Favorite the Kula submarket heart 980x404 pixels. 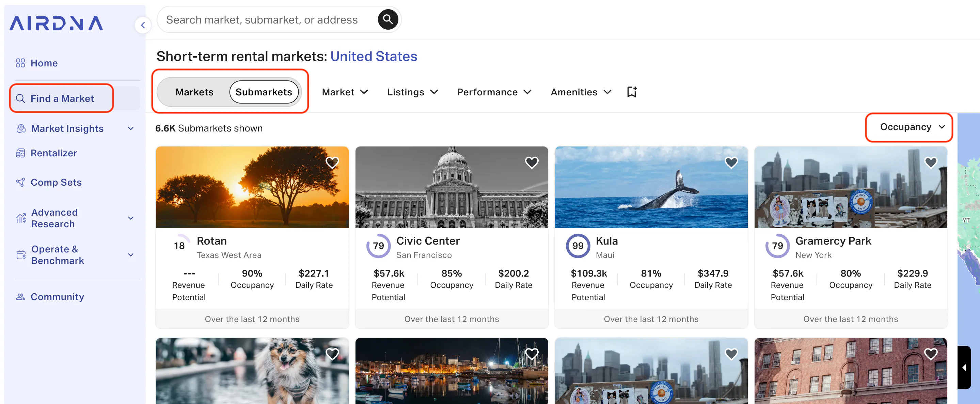731,162
